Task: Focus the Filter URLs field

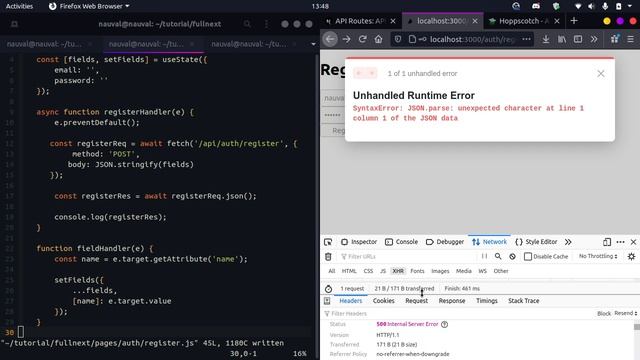Action: [408, 257]
